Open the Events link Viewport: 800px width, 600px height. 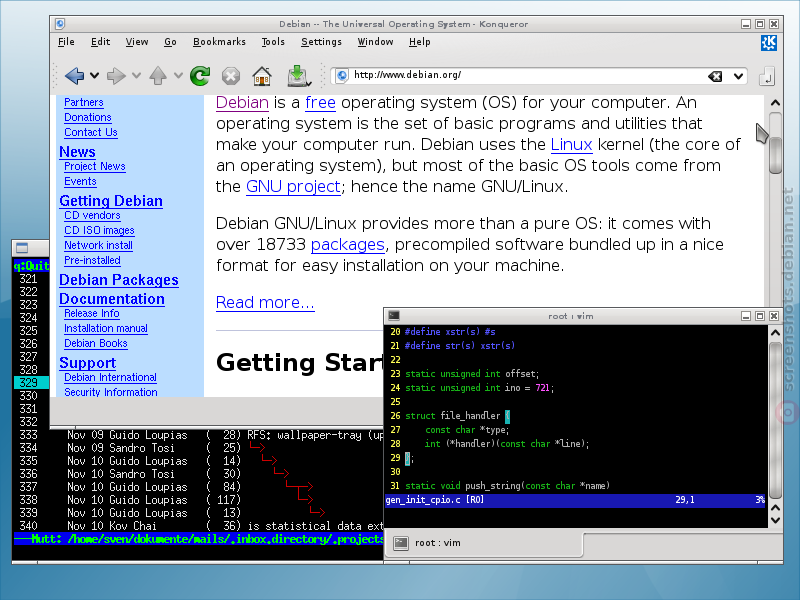80,181
